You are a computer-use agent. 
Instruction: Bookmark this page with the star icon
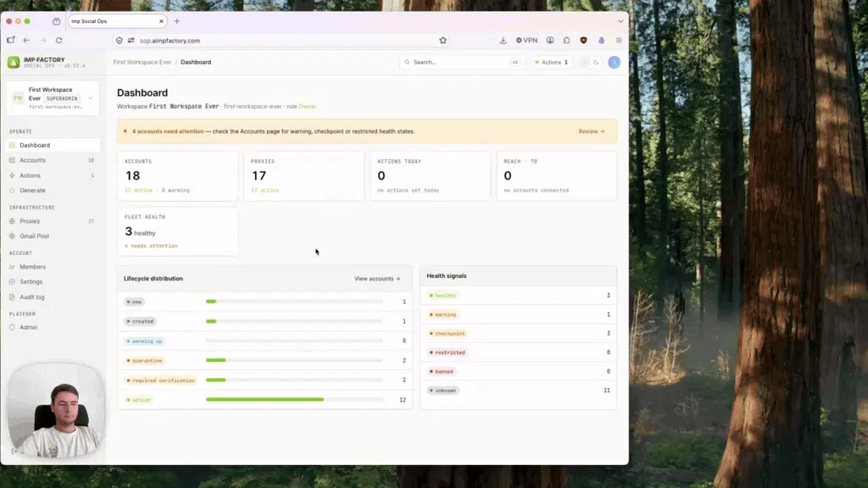pyautogui.click(x=442, y=41)
